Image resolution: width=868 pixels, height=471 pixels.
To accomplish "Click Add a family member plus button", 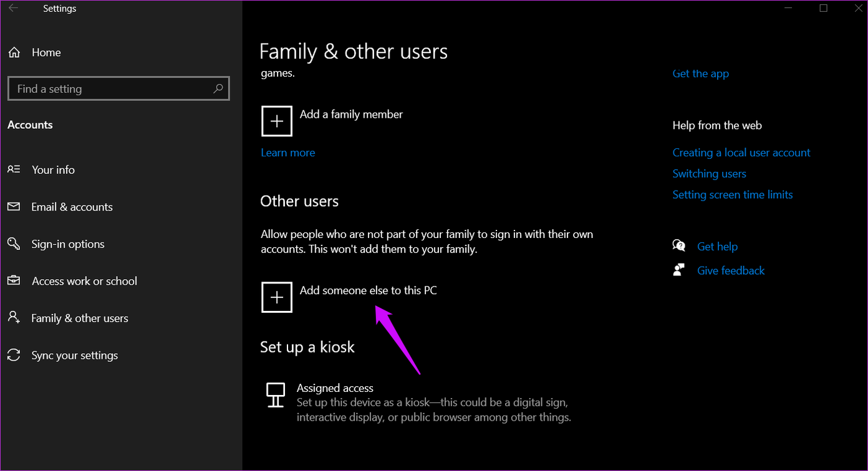I will pyautogui.click(x=276, y=121).
